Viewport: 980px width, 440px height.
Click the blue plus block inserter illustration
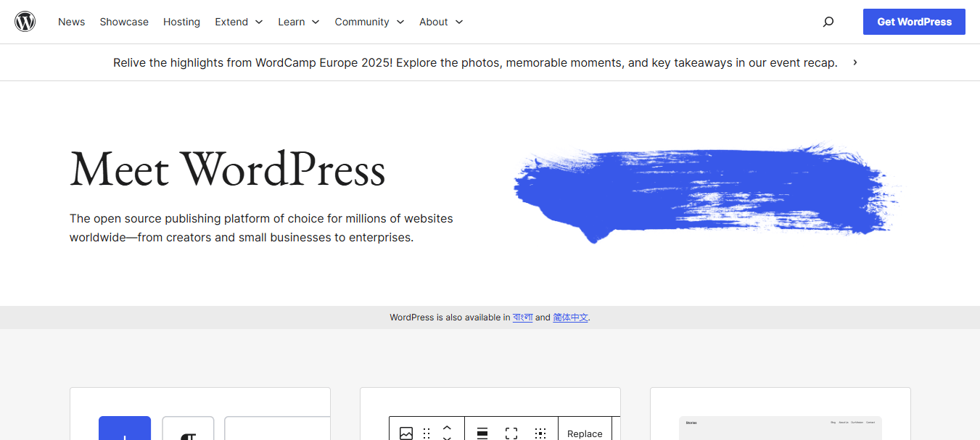[125, 428]
